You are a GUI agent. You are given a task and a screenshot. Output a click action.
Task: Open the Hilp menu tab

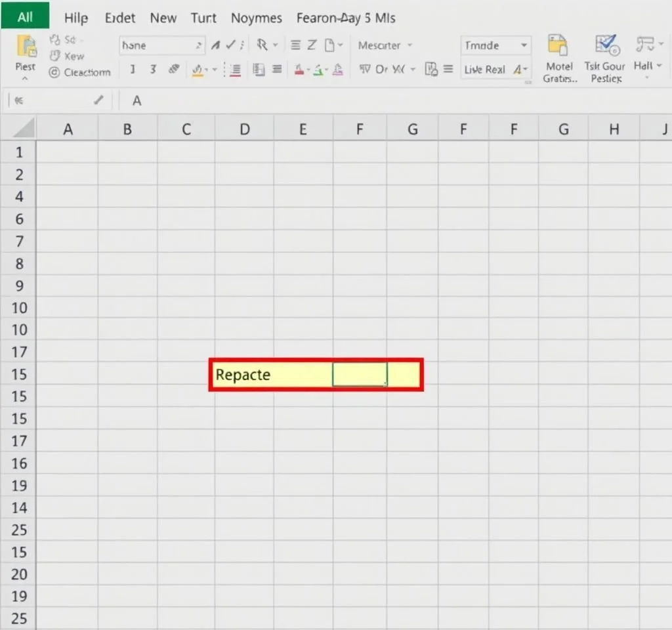point(76,18)
